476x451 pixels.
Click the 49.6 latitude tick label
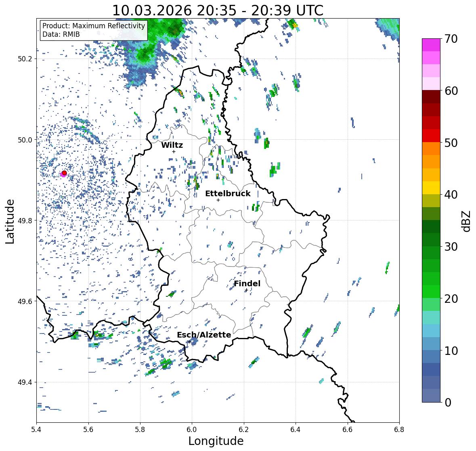(x=25, y=301)
